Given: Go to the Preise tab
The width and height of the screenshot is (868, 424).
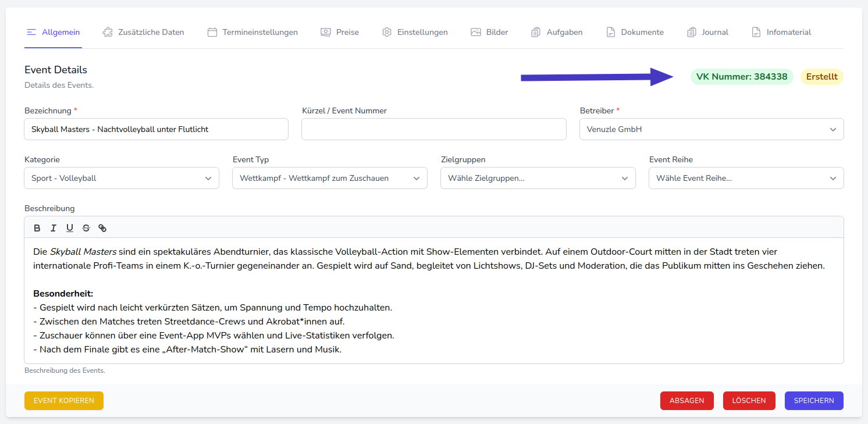Looking at the screenshot, I should (340, 33).
